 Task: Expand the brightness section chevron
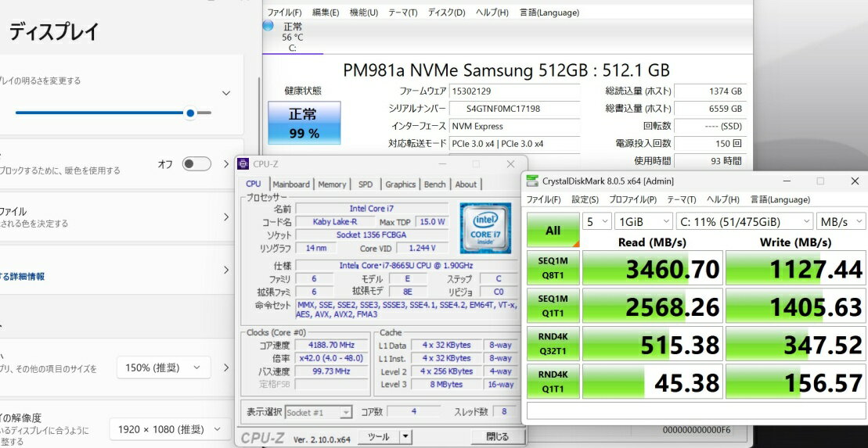coord(226,94)
